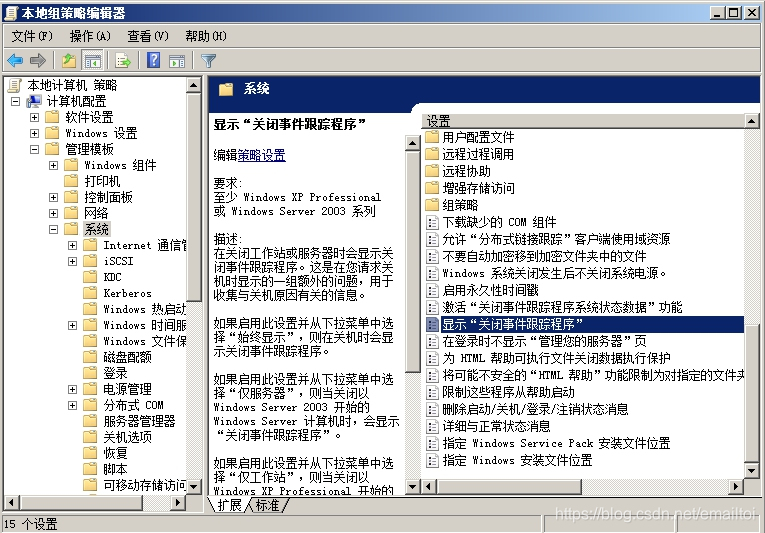765x533 pixels.
Task: Click the policy icon next to 限制这些程序从帮助启动
Action: [432, 392]
